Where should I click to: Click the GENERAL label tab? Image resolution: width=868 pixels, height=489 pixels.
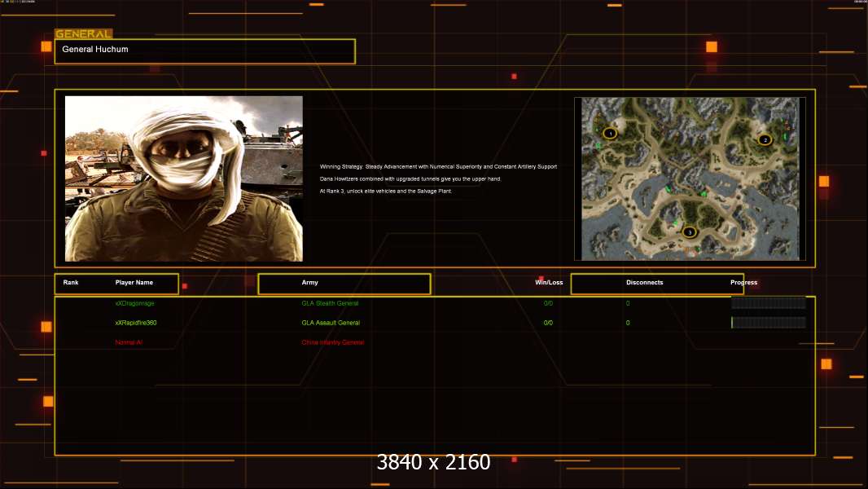tap(83, 34)
